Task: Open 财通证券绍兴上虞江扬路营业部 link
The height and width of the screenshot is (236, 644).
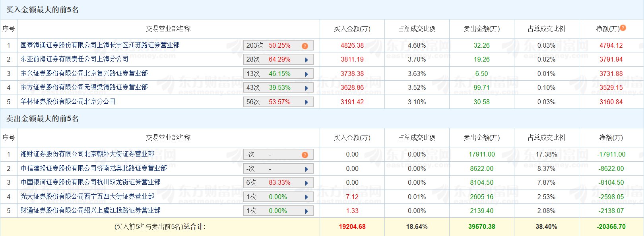Action: tap(90, 211)
